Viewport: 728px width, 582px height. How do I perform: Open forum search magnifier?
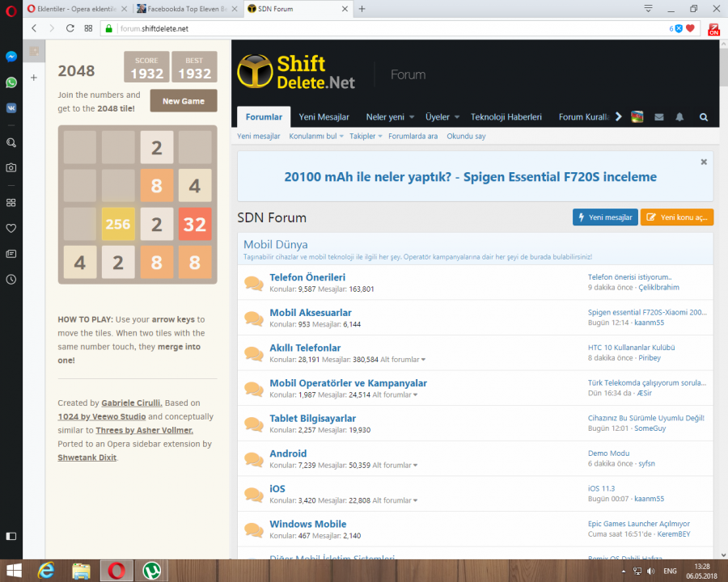704,117
